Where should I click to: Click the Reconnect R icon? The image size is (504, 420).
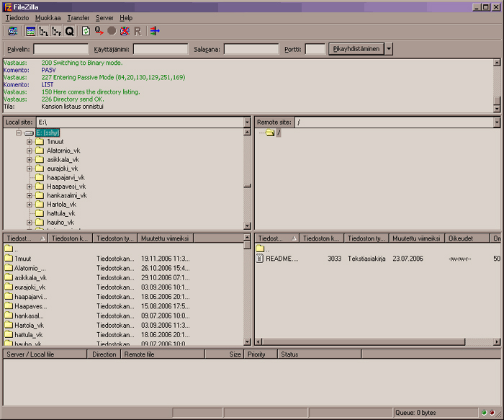(x=137, y=31)
